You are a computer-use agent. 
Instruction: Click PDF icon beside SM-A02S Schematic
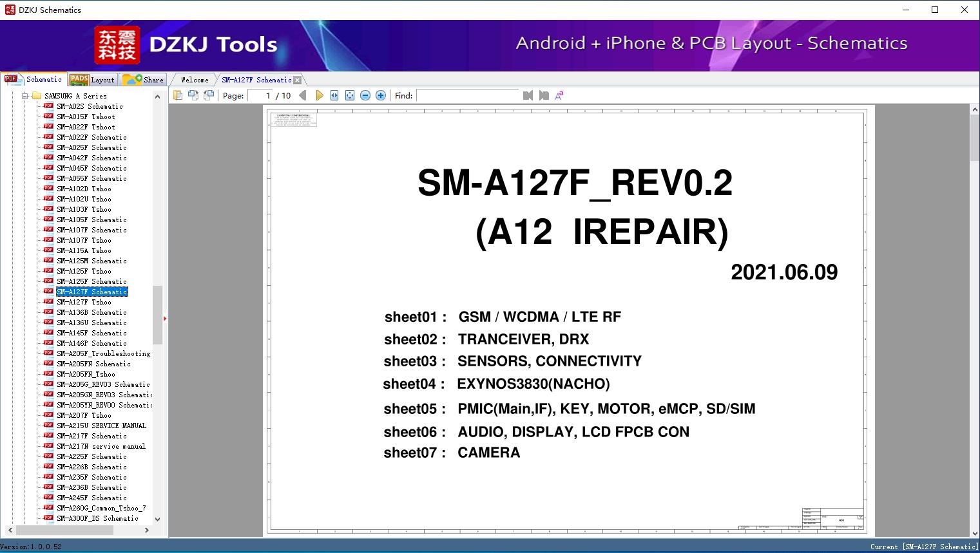click(48, 106)
